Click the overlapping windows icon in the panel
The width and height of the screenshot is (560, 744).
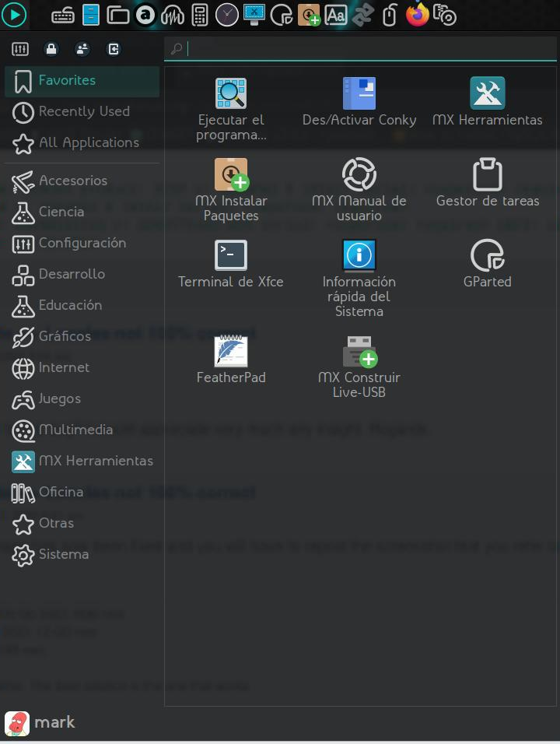click(x=118, y=16)
